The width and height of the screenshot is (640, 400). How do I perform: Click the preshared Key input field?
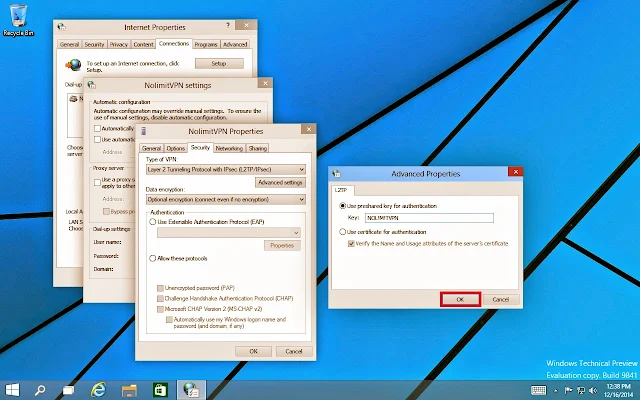coord(429,218)
